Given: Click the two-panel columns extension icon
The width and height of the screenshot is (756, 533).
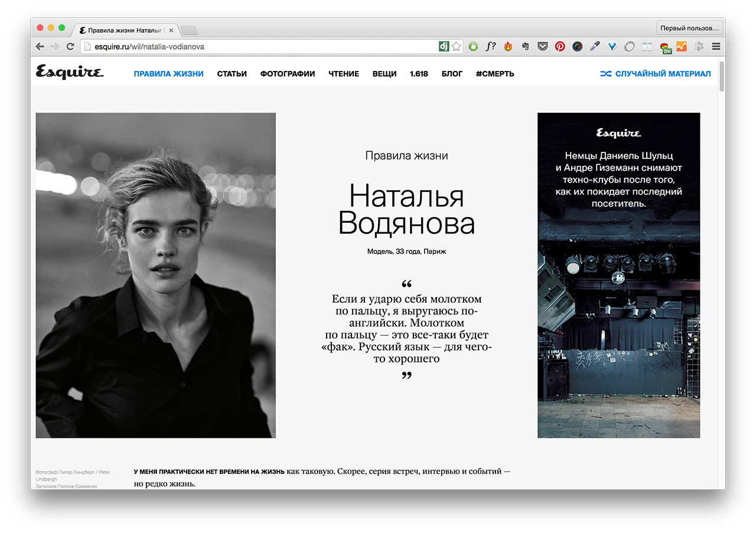Looking at the screenshot, I should click(x=647, y=46).
